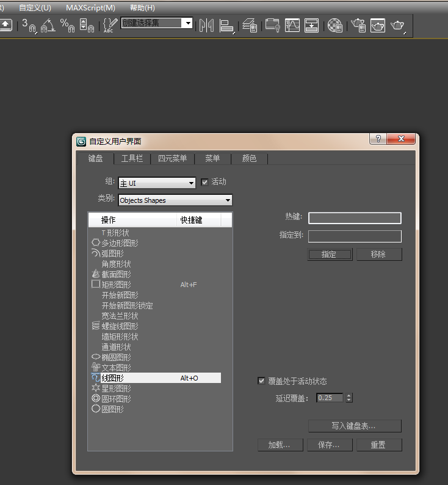Image resolution: width=448 pixels, height=485 pixels.
Task: Click the 矩形图形 rectangle icon
Action: (x=96, y=284)
